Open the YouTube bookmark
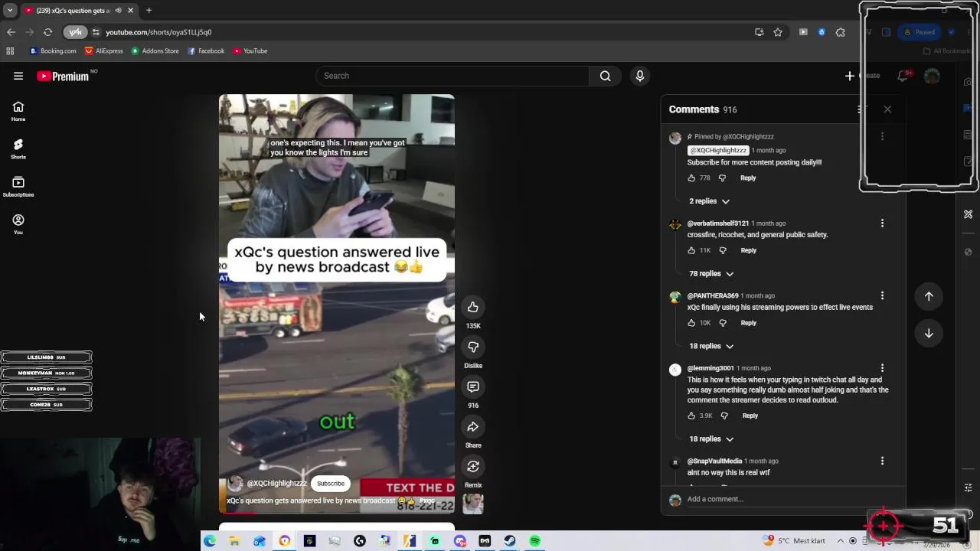Viewport: 980px width, 551px height. click(x=250, y=51)
